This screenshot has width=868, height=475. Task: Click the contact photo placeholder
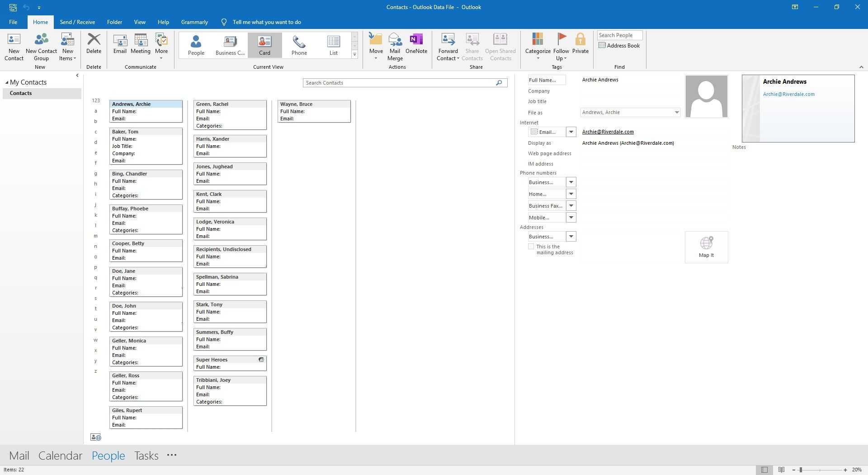pyautogui.click(x=706, y=96)
